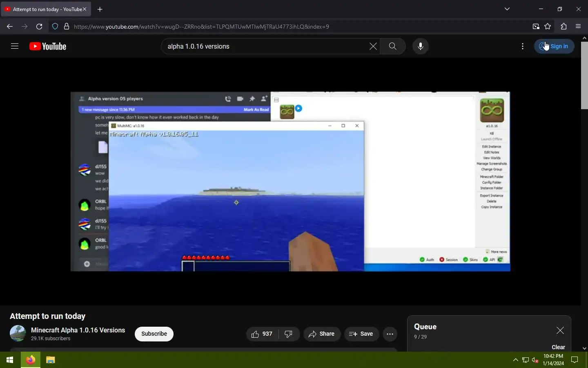
Task: Close the Queue panel
Action: [x=560, y=330]
